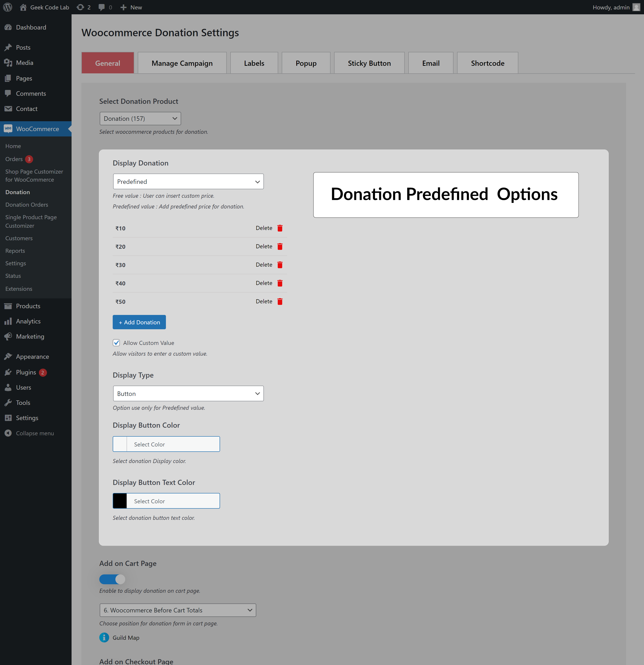This screenshot has width=644, height=665.
Task: Click the Appearance brush icon
Action: (8, 357)
